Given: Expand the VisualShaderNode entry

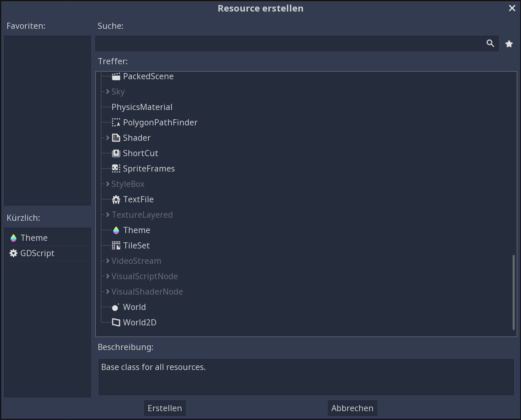Looking at the screenshot, I should click(108, 292).
